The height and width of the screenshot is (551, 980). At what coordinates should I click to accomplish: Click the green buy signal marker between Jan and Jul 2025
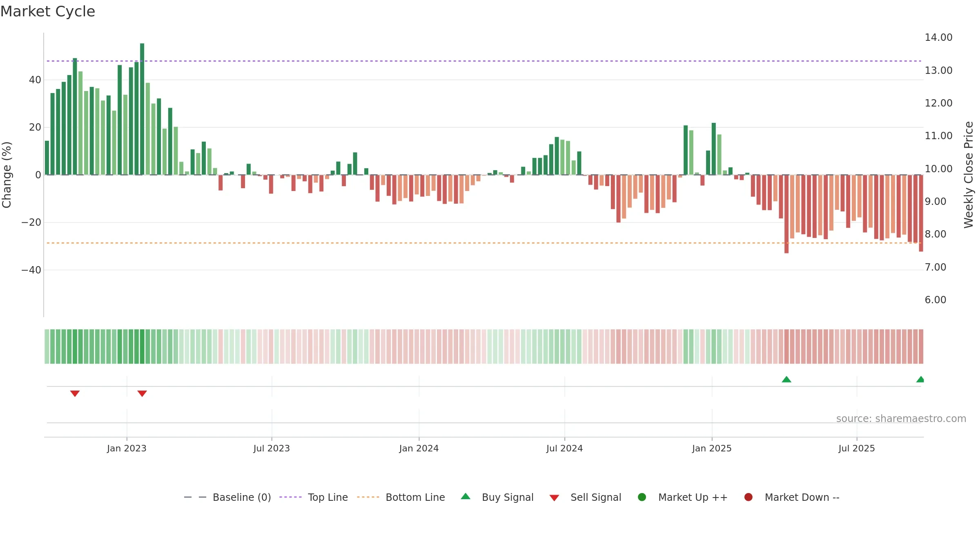786,380
